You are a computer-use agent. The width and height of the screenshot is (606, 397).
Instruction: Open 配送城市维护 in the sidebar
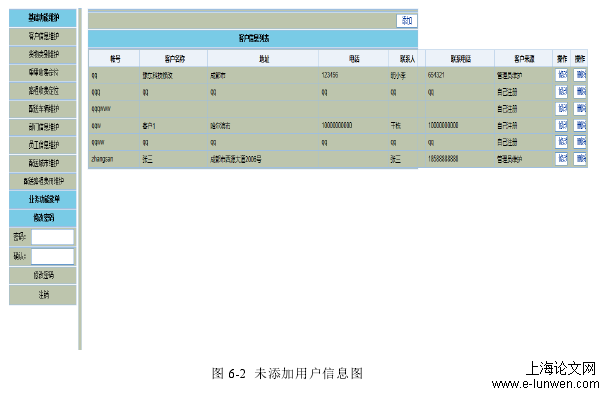pos(43,163)
